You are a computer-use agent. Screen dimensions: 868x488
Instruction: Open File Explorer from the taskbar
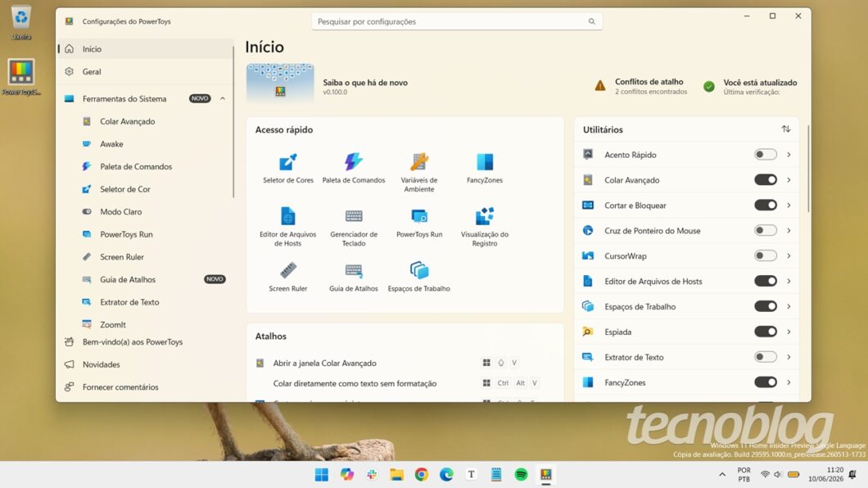[x=396, y=474]
